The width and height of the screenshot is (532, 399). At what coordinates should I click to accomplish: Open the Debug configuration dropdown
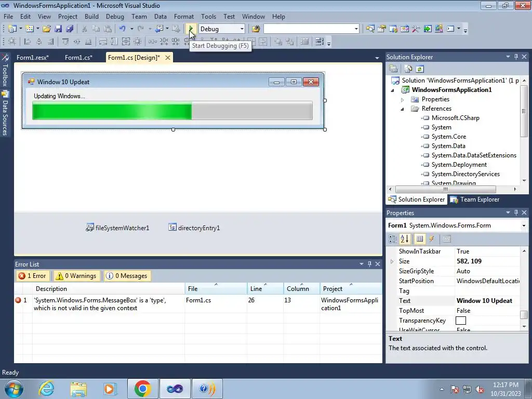(x=242, y=29)
